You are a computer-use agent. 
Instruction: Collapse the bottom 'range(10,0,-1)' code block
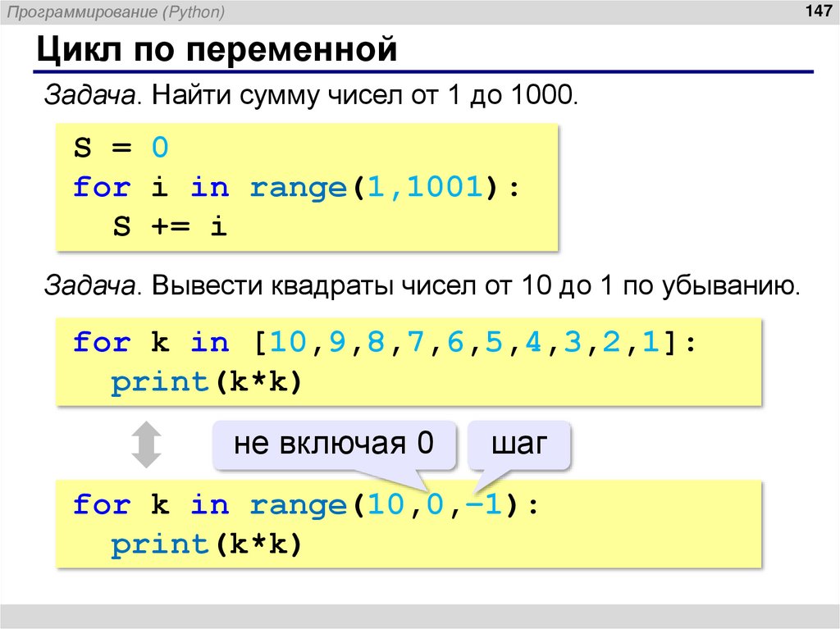tap(406, 525)
